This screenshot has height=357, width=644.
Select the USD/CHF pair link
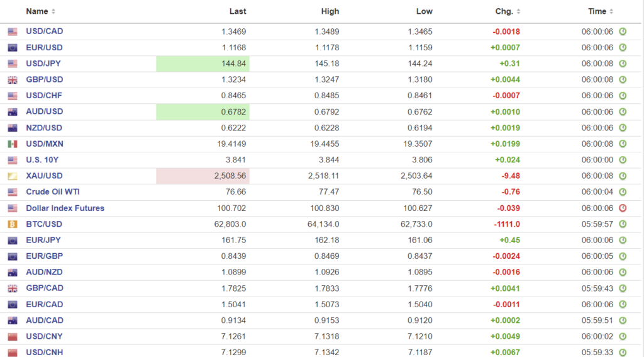[44, 96]
